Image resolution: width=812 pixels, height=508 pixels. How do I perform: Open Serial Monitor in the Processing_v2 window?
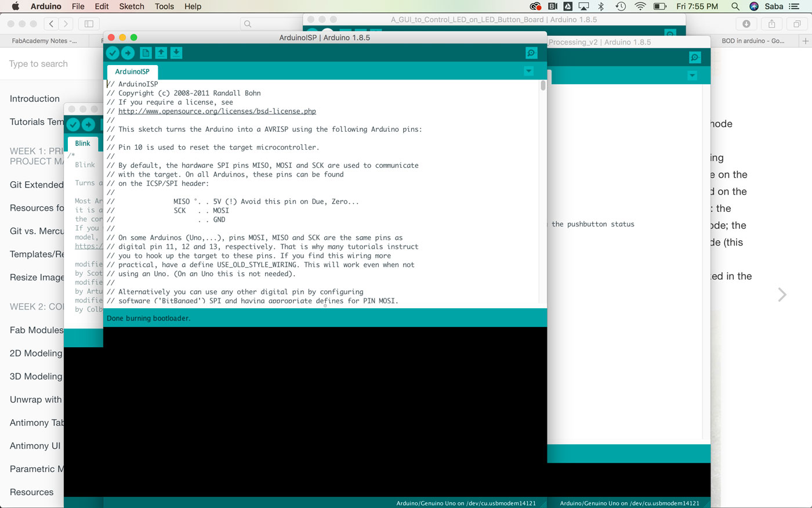point(695,57)
